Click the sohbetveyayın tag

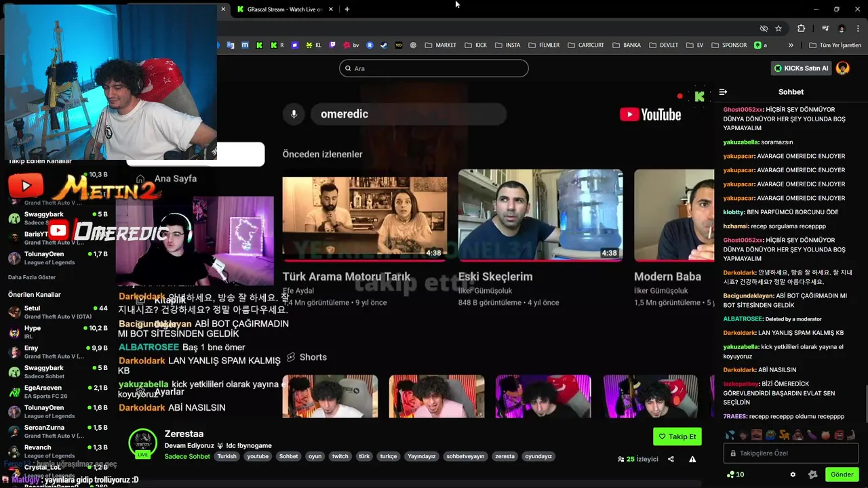point(465,456)
